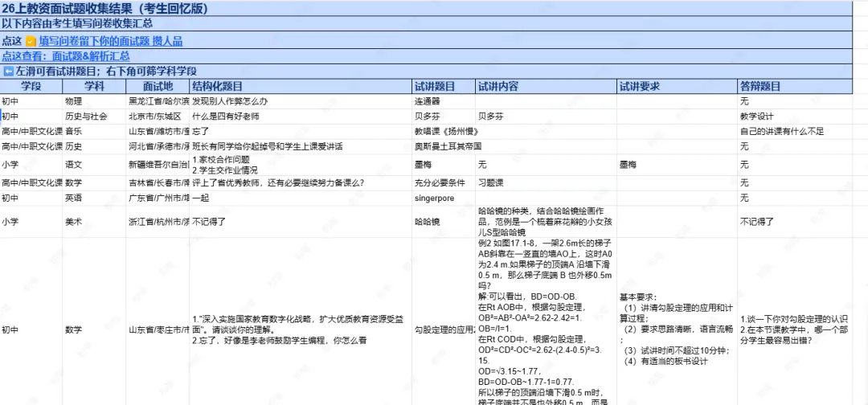The image size is (868, 405).
Task: Select the 试讲内容 column header
Action: (x=546, y=86)
